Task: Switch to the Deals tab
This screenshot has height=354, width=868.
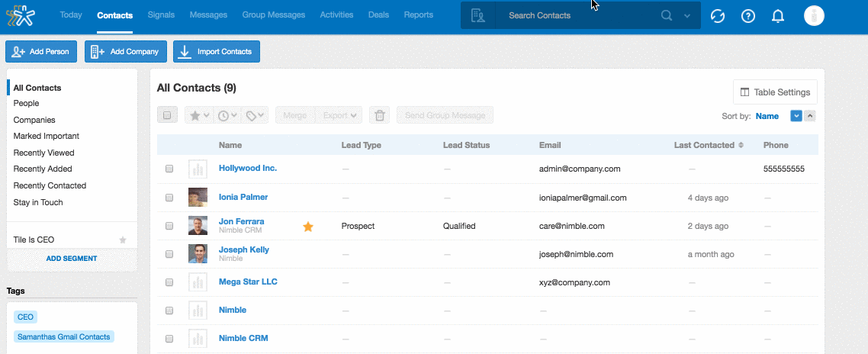Action: click(x=378, y=14)
